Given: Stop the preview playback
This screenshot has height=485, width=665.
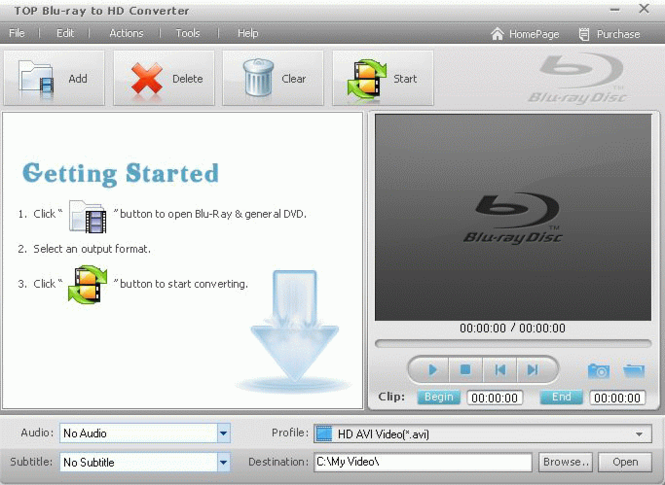Looking at the screenshot, I should click(x=465, y=370).
